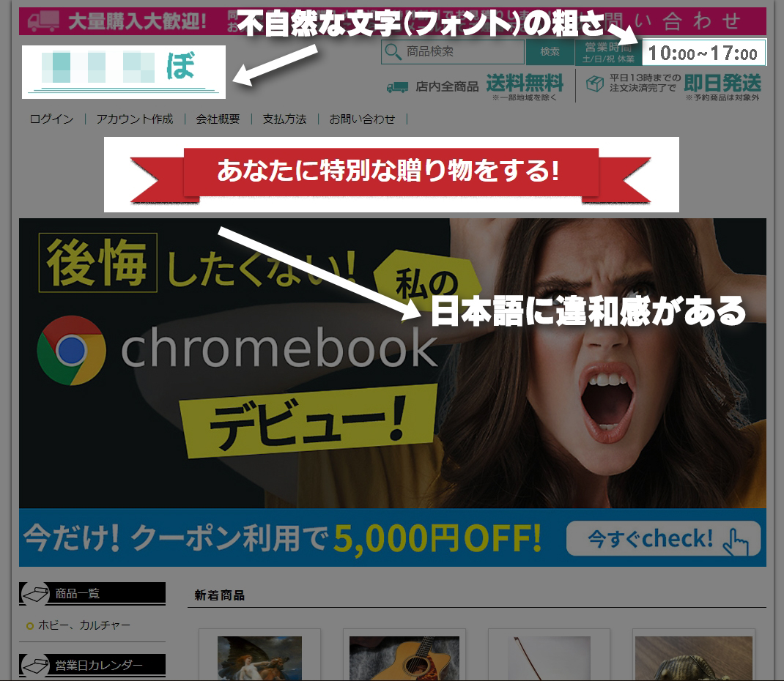Open the acoustic guitar product thumbnail
Image resolution: width=784 pixels, height=681 pixels.
tap(404, 658)
